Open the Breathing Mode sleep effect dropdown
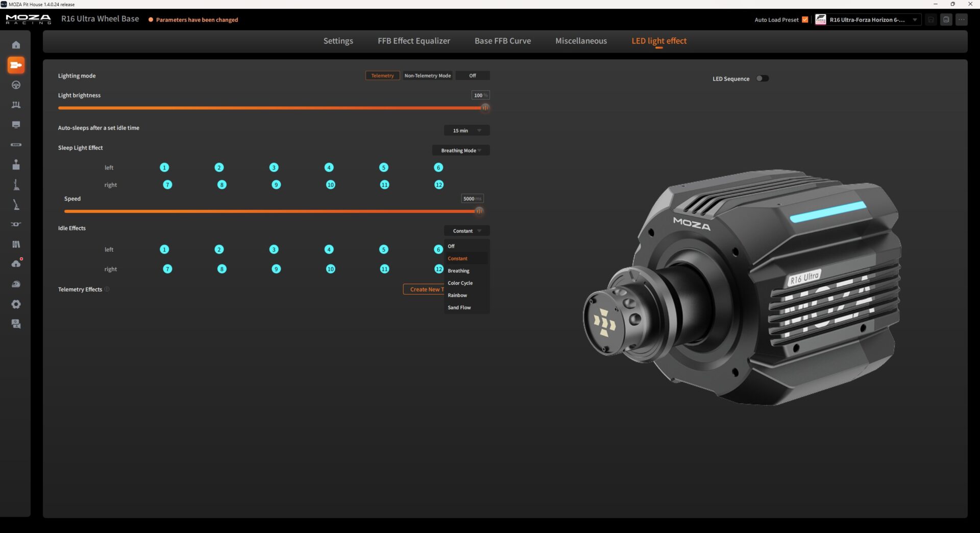 (461, 151)
